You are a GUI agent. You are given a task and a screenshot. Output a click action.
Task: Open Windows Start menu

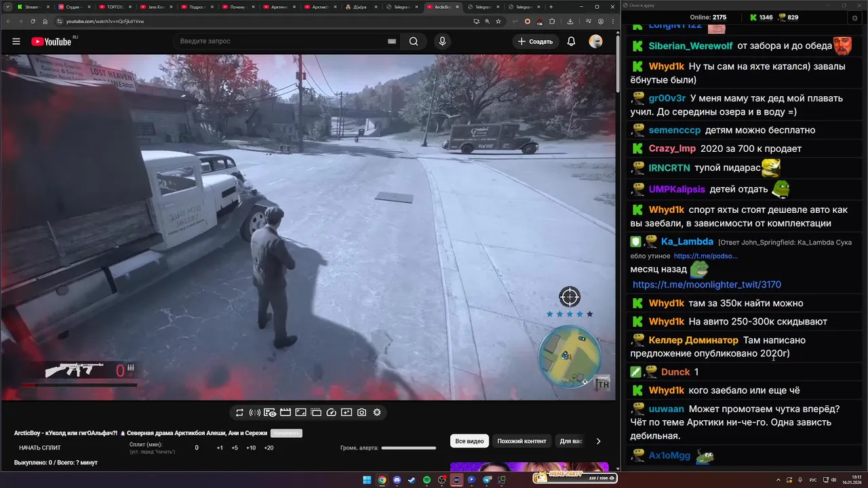(x=367, y=480)
